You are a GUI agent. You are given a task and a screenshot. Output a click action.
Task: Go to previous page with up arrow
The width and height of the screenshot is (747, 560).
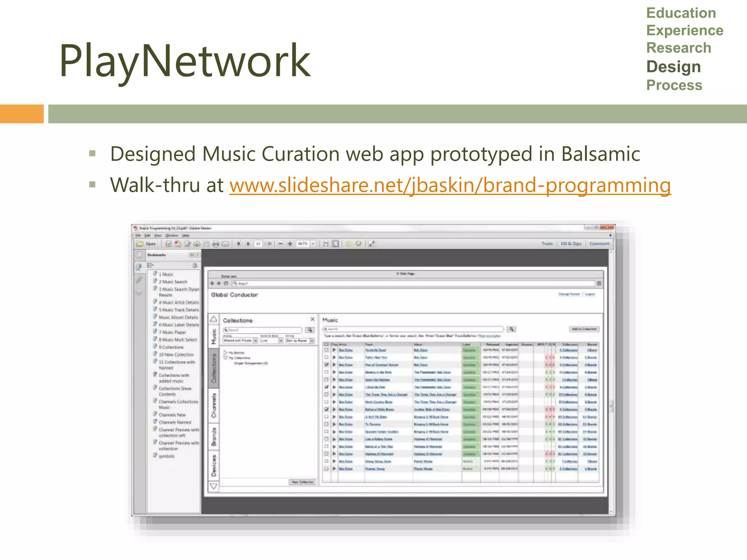[x=239, y=244]
